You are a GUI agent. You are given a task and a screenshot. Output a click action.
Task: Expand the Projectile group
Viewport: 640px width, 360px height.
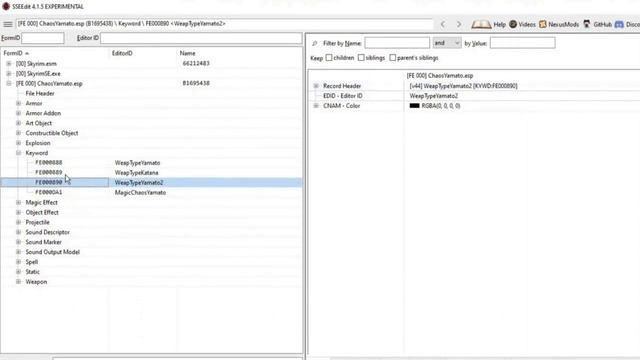coord(18,222)
